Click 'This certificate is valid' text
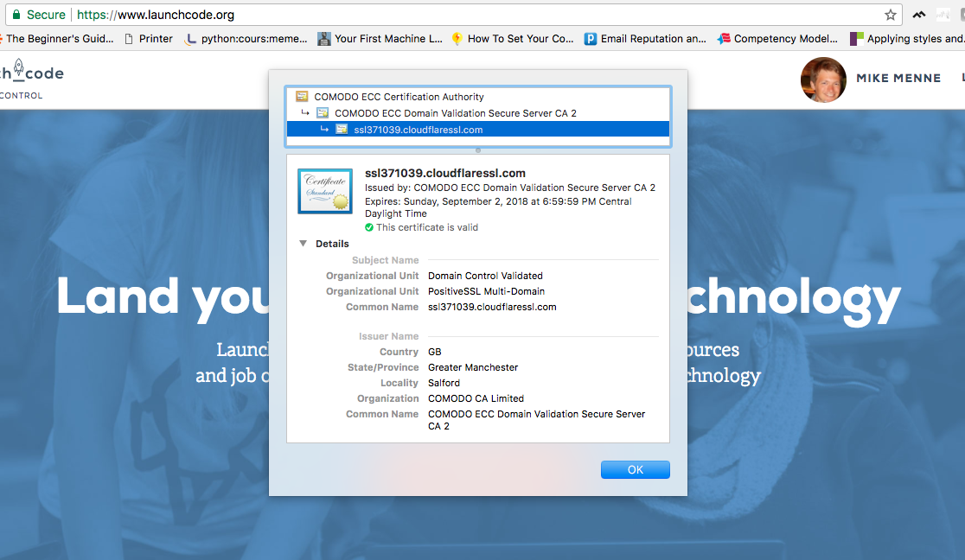This screenshot has width=965, height=560. (x=427, y=227)
